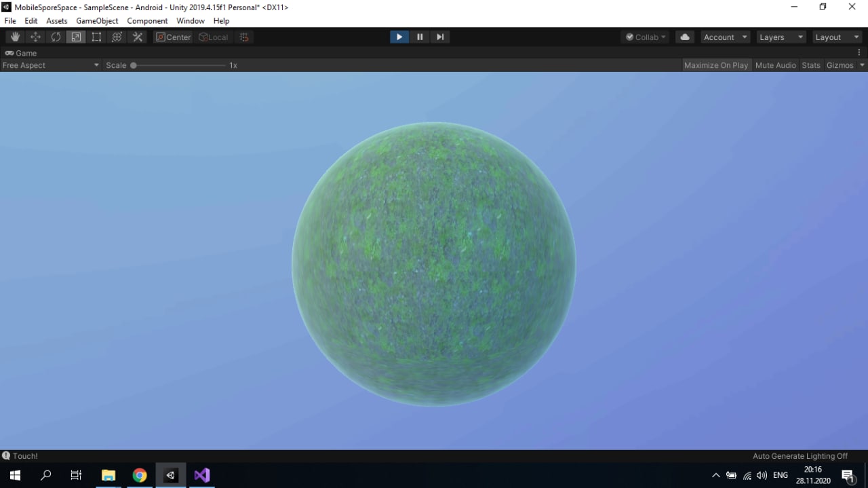Open Windows Start menu
This screenshot has width=868, height=488.
point(15,475)
